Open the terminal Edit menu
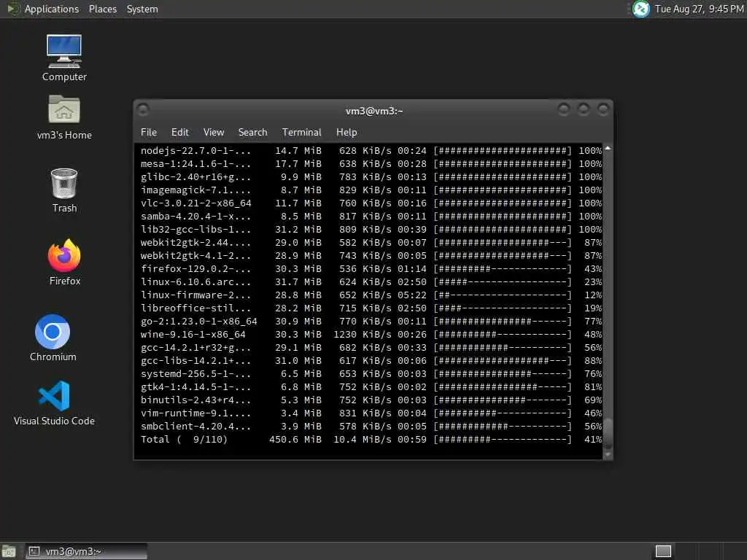This screenshot has width=747, height=560. click(179, 133)
